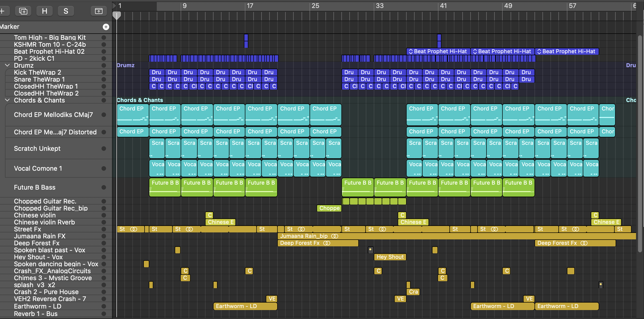Select the Street Fx track header
644x319 pixels.
(x=28, y=229)
